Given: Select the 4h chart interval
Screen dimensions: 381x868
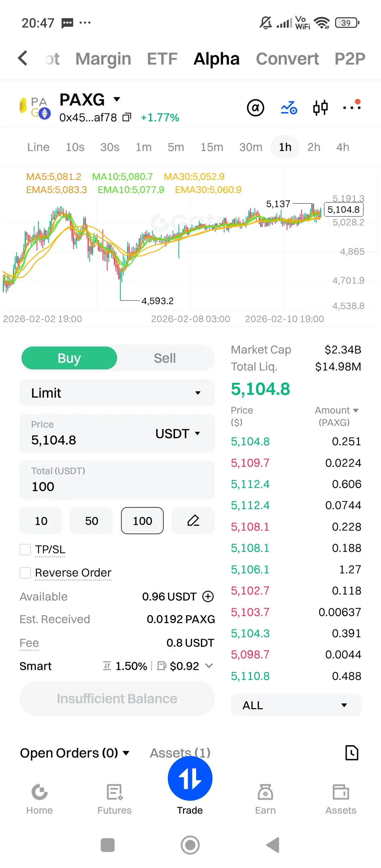Looking at the screenshot, I should pyautogui.click(x=343, y=147).
